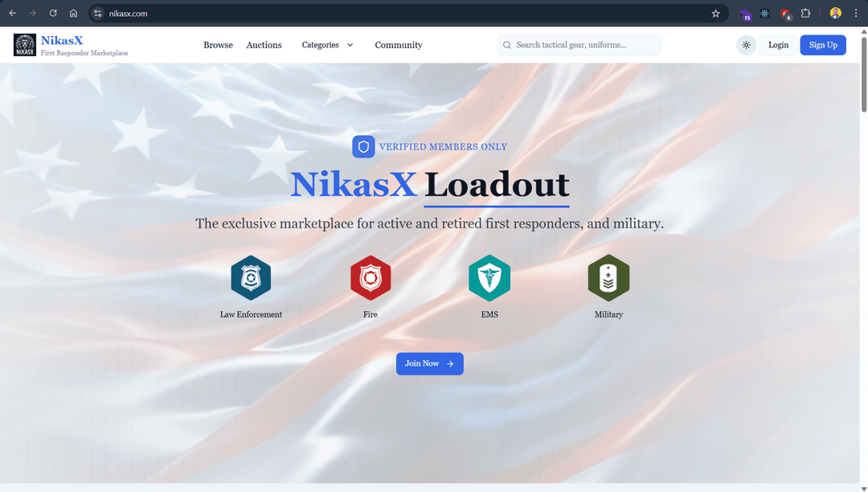Screen dimensions: 868x492
Task: Click the Login button
Action: [x=778, y=45]
